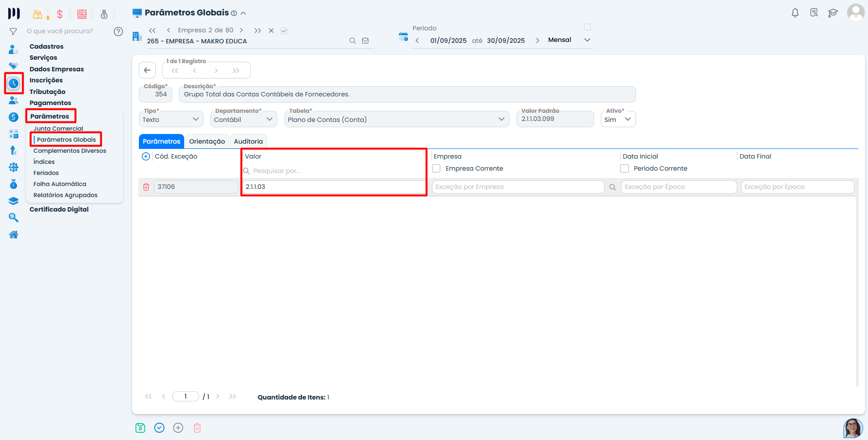This screenshot has width=868, height=440.
Task: Add new exception with plus circle icon
Action: pyautogui.click(x=146, y=157)
